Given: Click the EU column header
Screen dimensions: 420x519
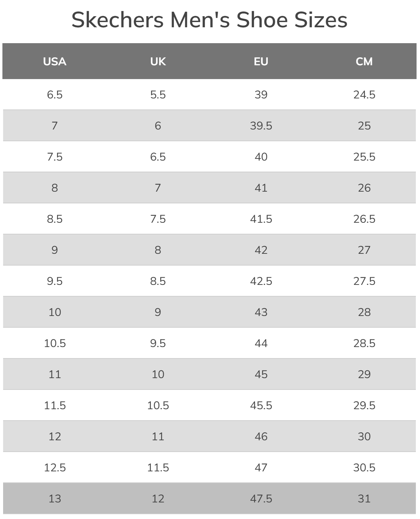Looking at the screenshot, I should tap(261, 61).
